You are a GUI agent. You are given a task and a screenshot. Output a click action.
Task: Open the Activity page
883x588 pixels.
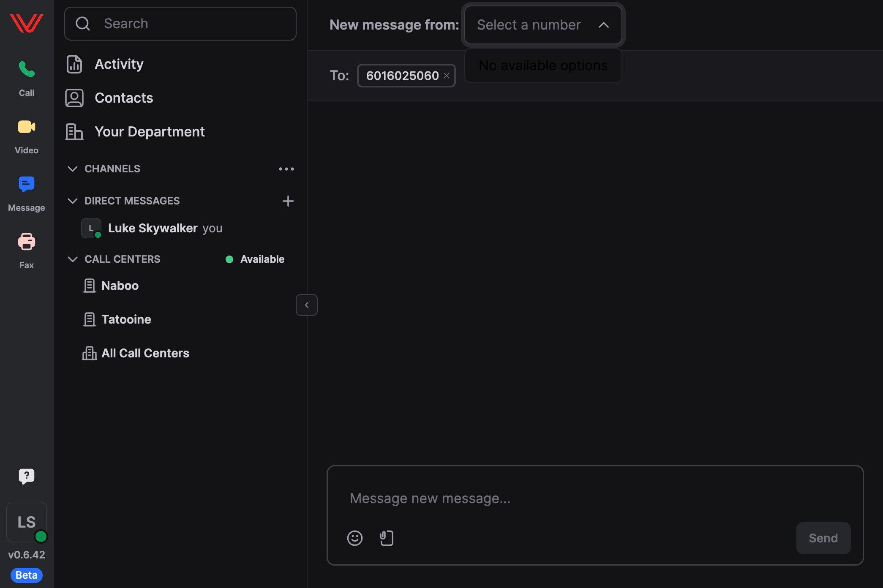tap(119, 64)
